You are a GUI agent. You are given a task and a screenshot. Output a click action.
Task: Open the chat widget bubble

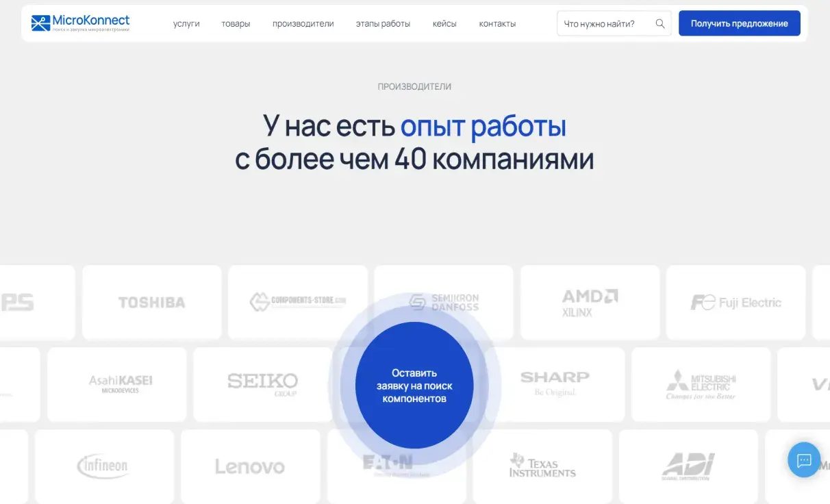click(x=804, y=460)
